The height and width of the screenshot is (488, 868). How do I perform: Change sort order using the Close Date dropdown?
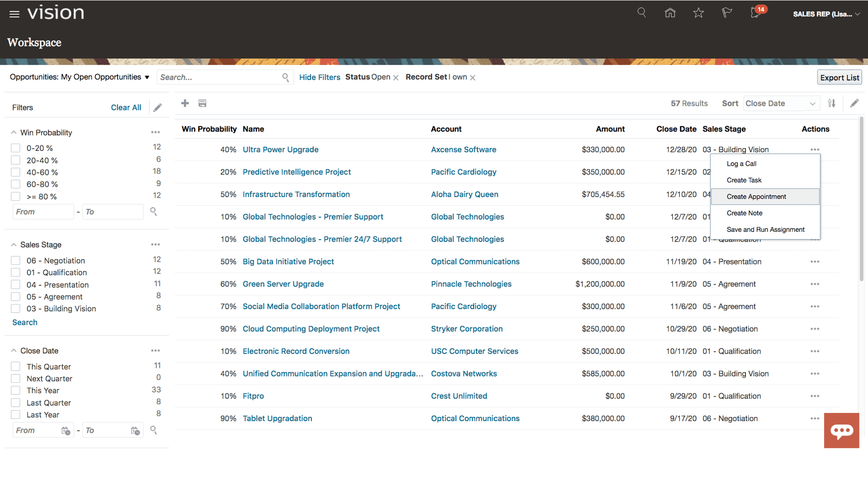point(781,103)
